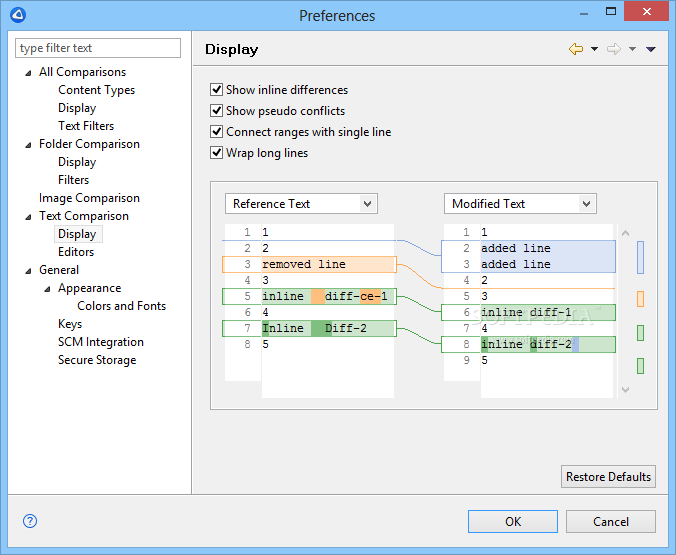Maximize the Preferences window

point(611,12)
